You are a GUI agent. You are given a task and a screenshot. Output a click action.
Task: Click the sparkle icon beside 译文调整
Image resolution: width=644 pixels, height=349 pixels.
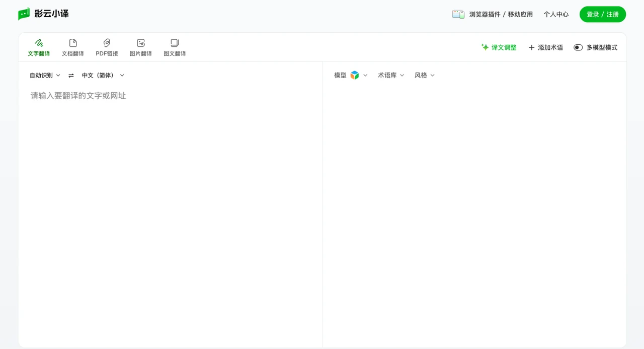pos(485,47)
